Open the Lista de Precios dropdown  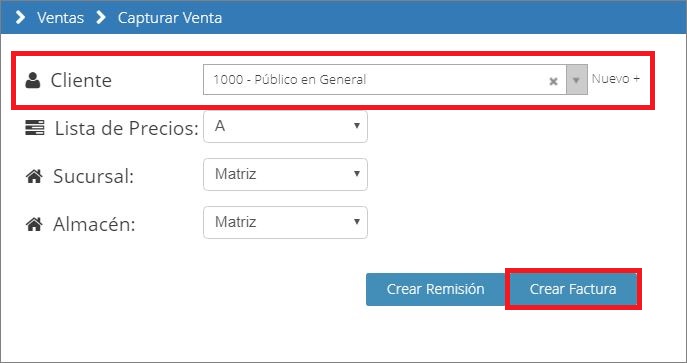tap(285, 127)
